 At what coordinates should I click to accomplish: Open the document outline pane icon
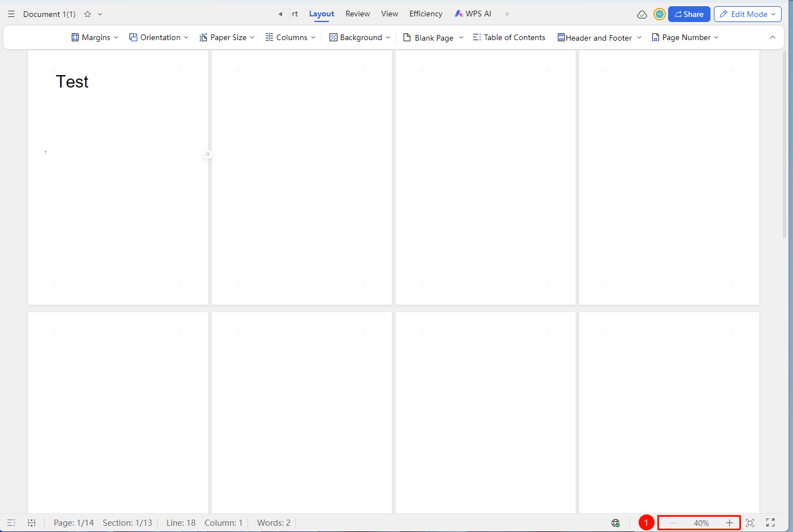pos(11,523)
